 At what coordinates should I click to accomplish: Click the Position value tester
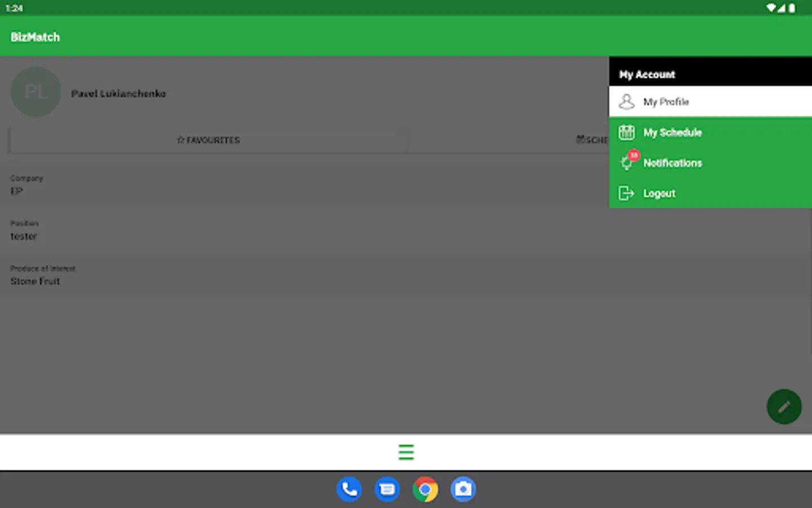24,237
